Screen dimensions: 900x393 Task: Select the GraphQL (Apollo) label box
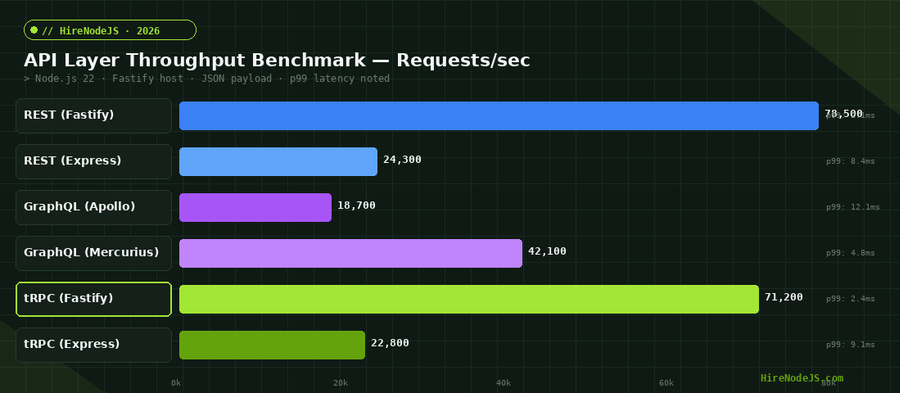(94, 207)
